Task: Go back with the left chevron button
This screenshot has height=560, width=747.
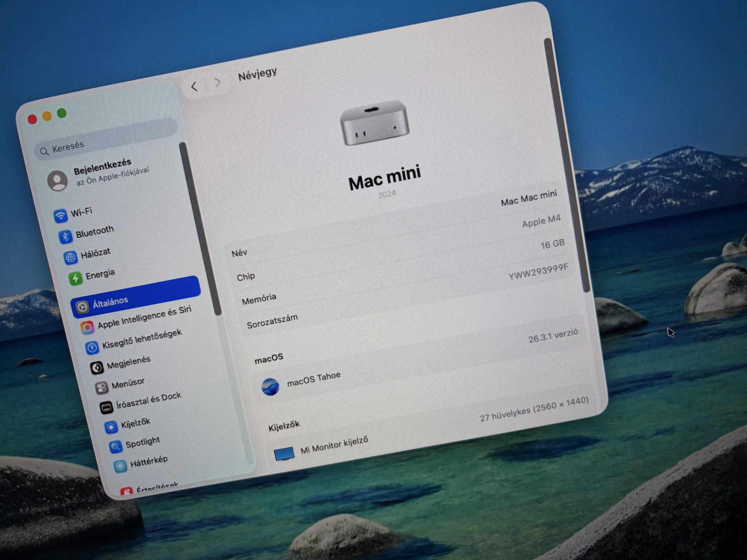Action: [194, 86]
